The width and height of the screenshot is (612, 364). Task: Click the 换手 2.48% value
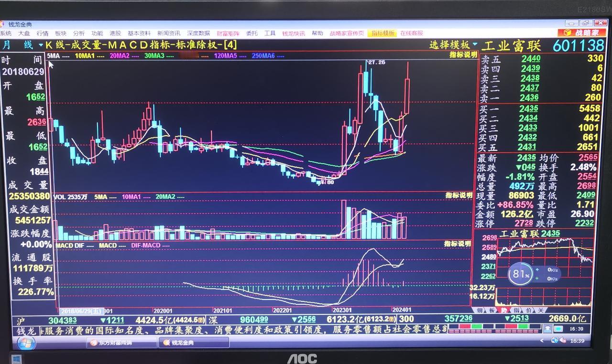point(583,167)
